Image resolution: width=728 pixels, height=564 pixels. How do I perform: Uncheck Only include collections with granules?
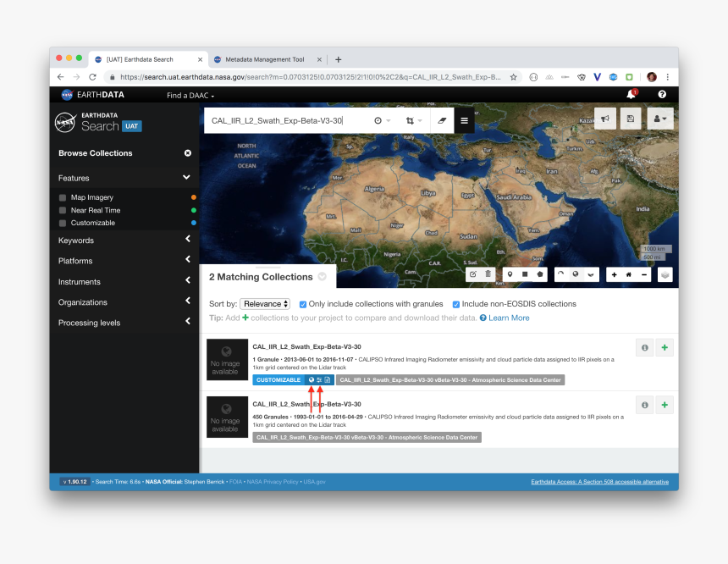pyautogui.click(x=303, y=304)
